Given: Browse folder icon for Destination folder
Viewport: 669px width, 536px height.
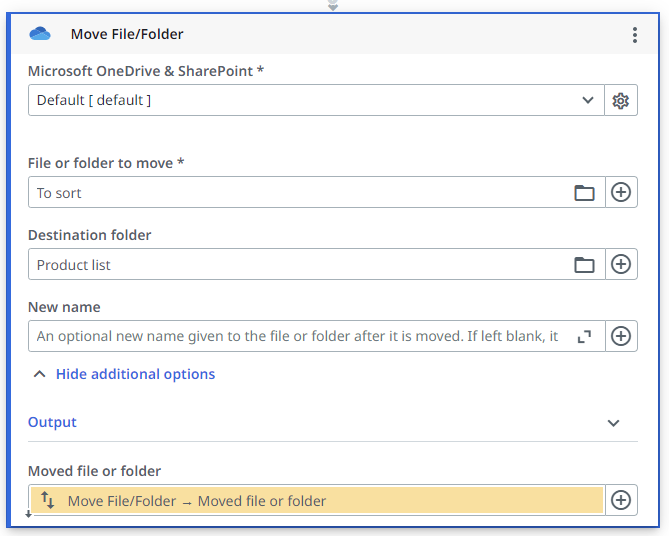Looking at the screenshot, I should click(584, 265).
